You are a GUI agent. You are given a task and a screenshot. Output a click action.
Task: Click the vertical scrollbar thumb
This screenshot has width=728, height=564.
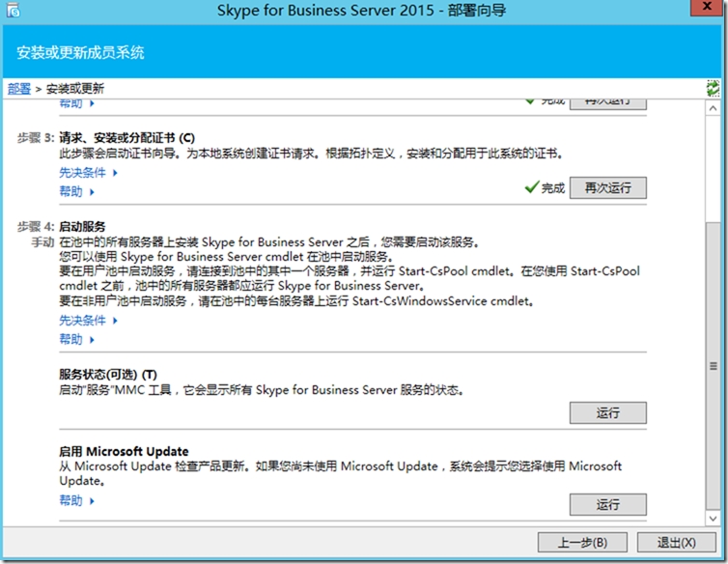click(714, 366)
